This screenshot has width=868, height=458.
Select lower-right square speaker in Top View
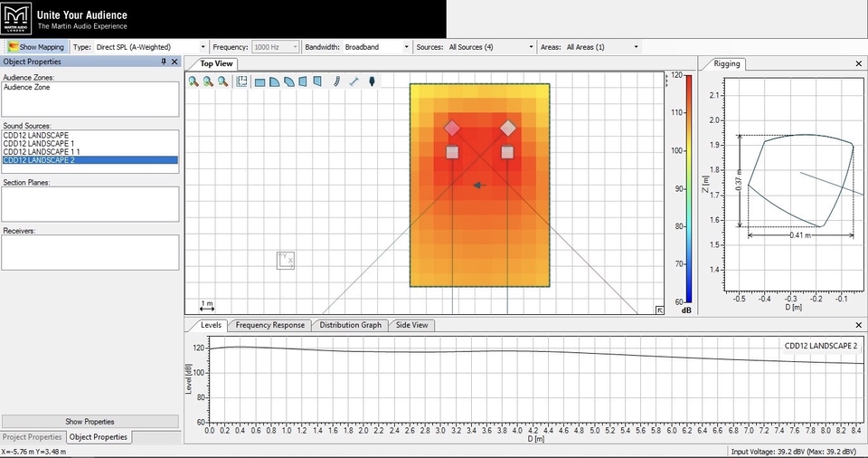click(507, 152)
